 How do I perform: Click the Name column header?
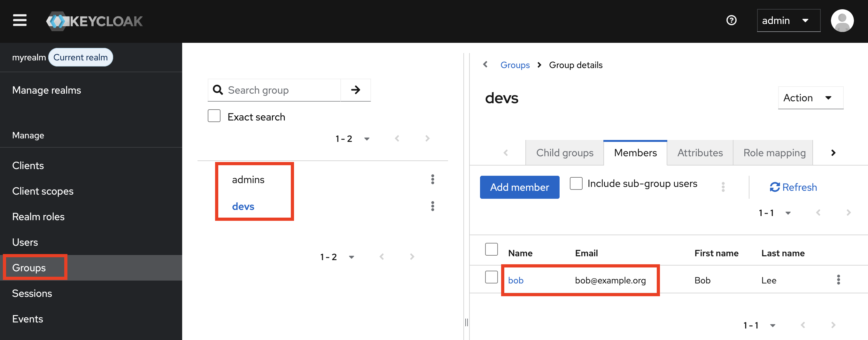point(520,253)
